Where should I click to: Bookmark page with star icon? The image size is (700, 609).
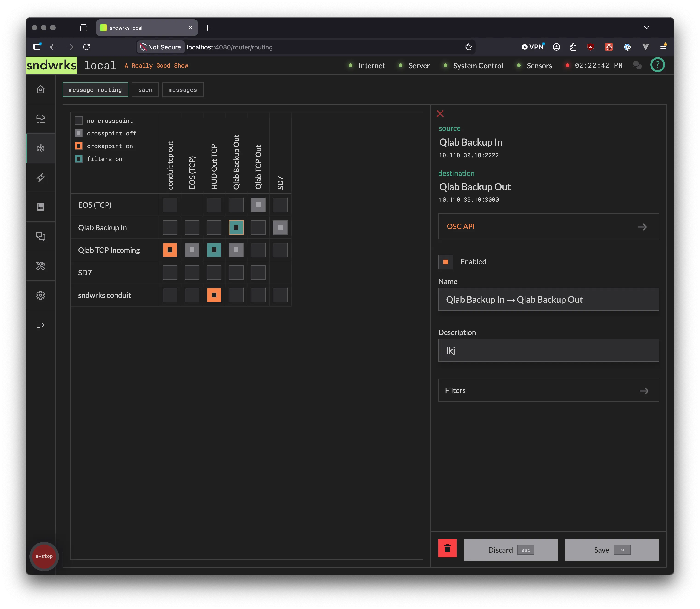468,47
